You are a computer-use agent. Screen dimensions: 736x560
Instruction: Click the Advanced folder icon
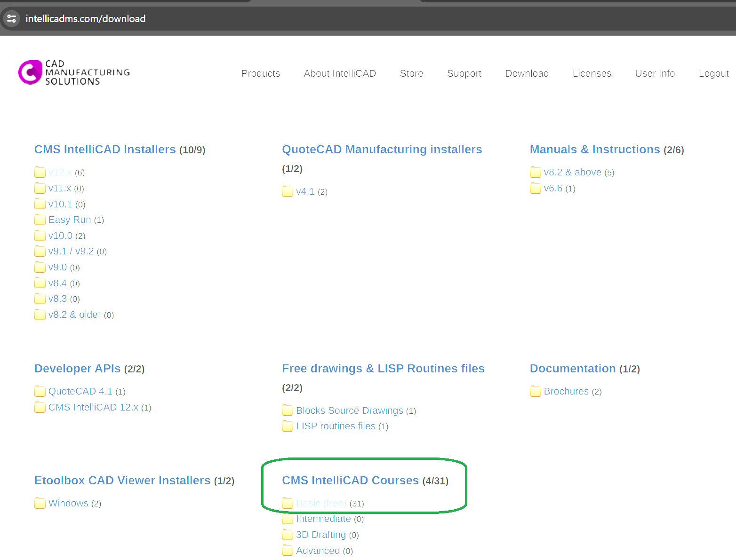coord(288,551)
